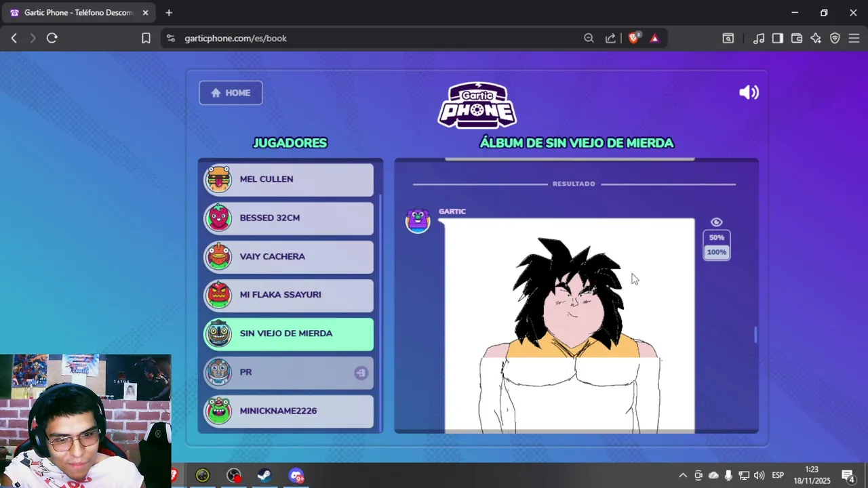The width and height of the screenshot is (868, 488).
Task: Click the share page icon
Action: pyautogui.click(x=610, y=39)
